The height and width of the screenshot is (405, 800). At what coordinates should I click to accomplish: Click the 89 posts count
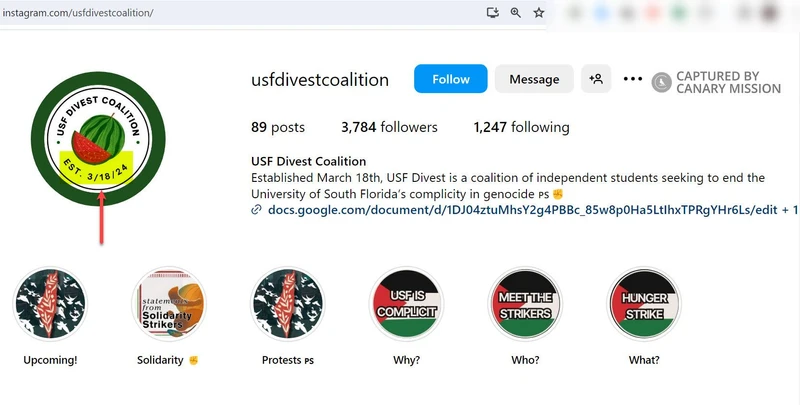[x=278, y=128]
